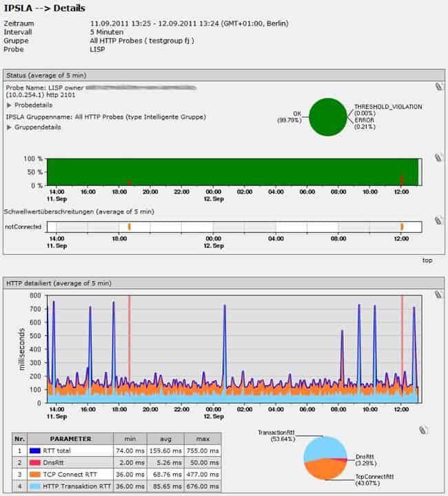Viewport: 448px width, 496px height.
Task: Click the DnsRtt red color swatch
Action: click(x=34, y=462)
